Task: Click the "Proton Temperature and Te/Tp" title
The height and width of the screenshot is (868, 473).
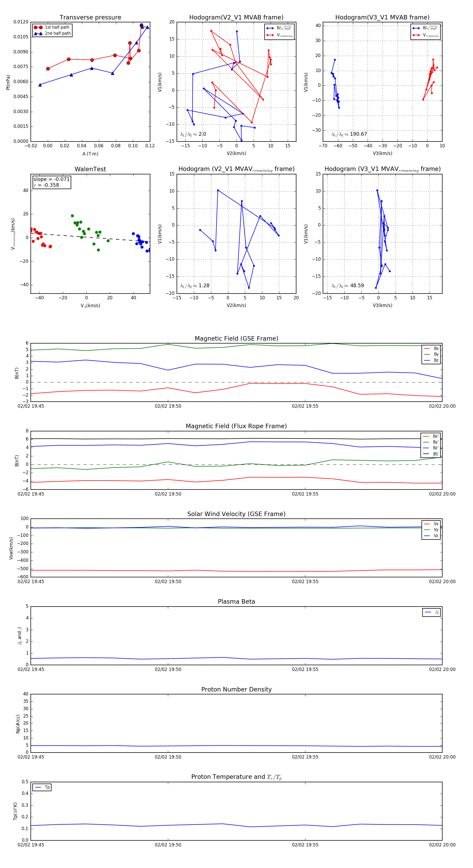Action: click(x=236, y=777)
